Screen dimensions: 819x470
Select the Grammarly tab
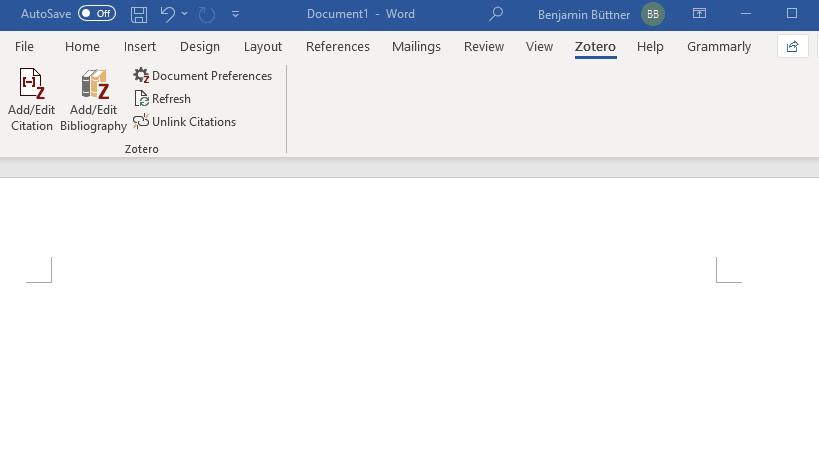click(719, 46)
